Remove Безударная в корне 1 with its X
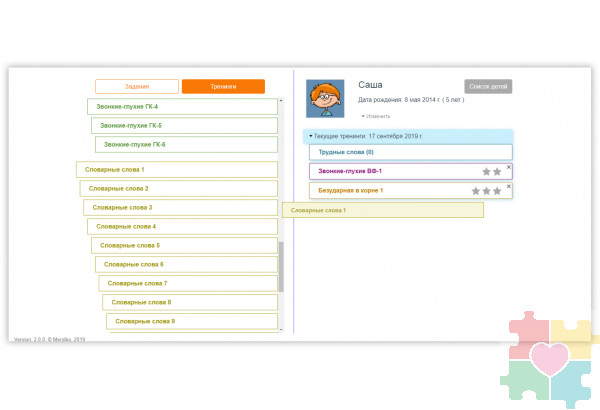The height and width of the screenshot is (410, 600). click(x=508, y=186)
